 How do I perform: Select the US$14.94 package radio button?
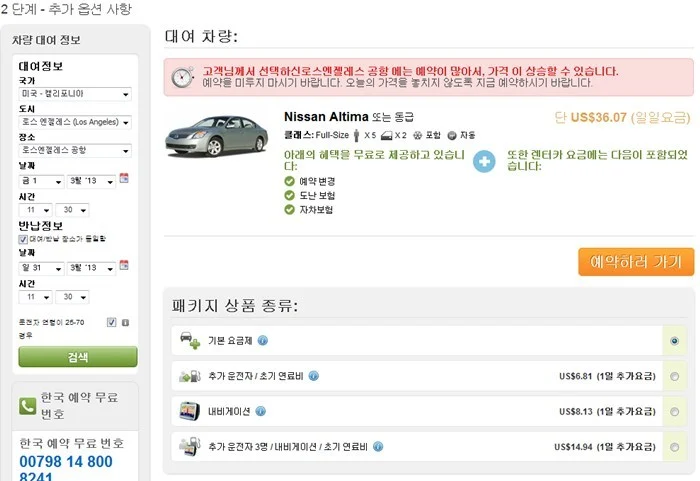tap(675, 447)
